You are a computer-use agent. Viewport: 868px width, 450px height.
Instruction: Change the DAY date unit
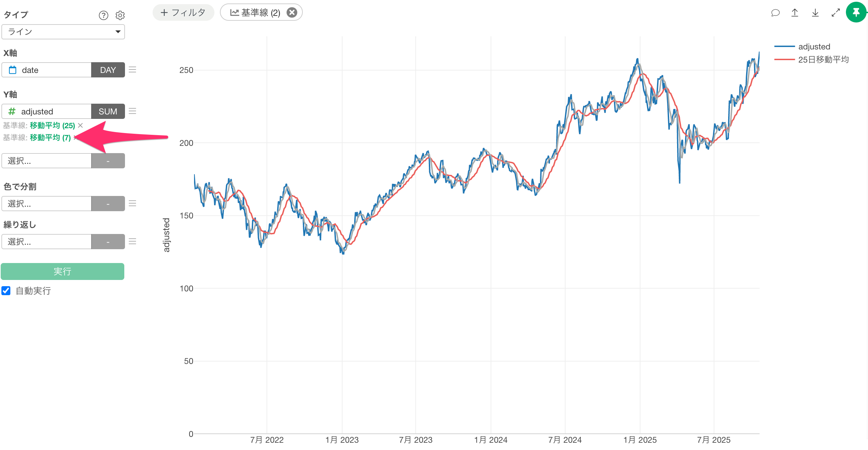[108, 70]
